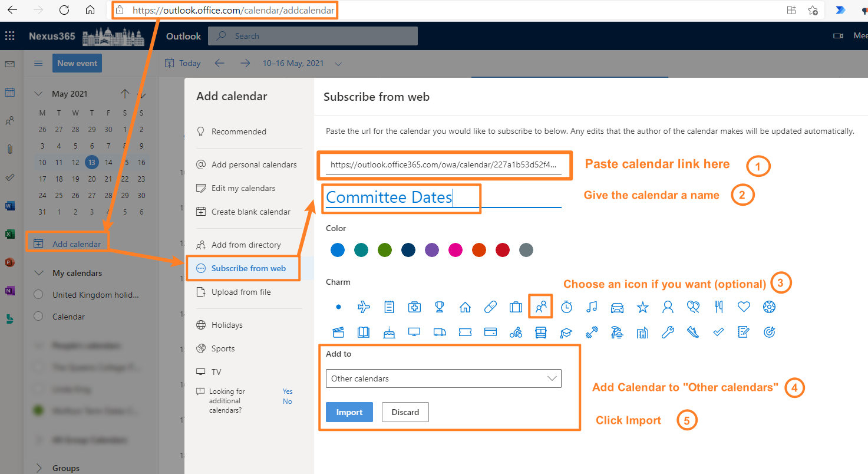
Task: Toggle the green calendar under People's calendars
Action: point(38,410)
